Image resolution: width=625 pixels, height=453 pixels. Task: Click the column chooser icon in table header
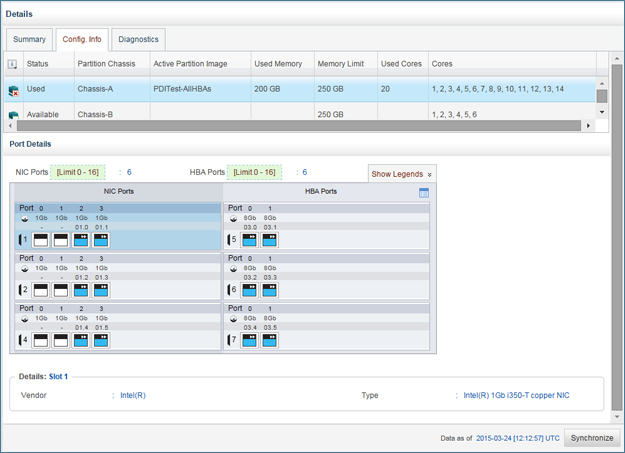(13, 64)
